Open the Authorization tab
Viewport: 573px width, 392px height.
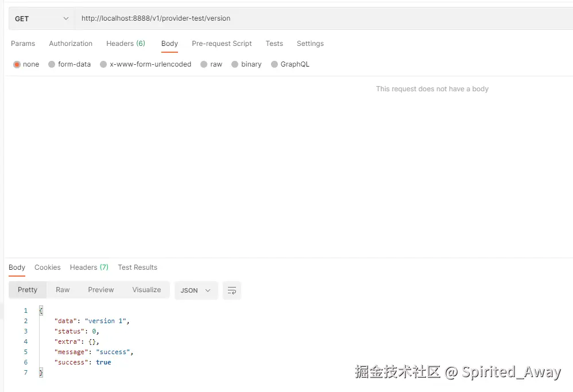(x=71, y=44)
